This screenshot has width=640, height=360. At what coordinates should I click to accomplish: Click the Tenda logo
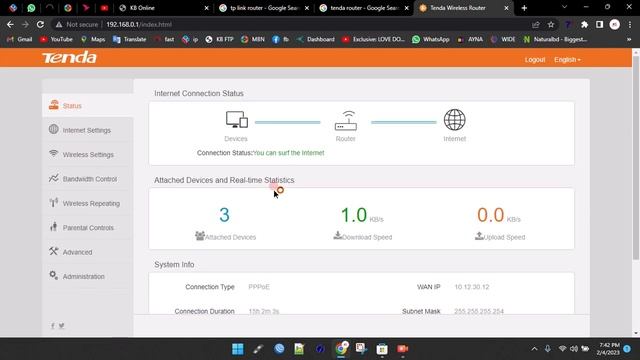tap(69, 58)
